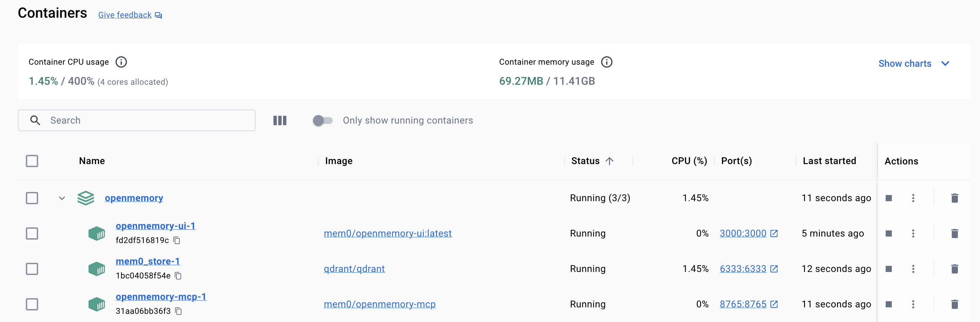Select the openmemory-ui-1 row checkbox
Viewport: 980px width, 322px height.
click(32, 234)
